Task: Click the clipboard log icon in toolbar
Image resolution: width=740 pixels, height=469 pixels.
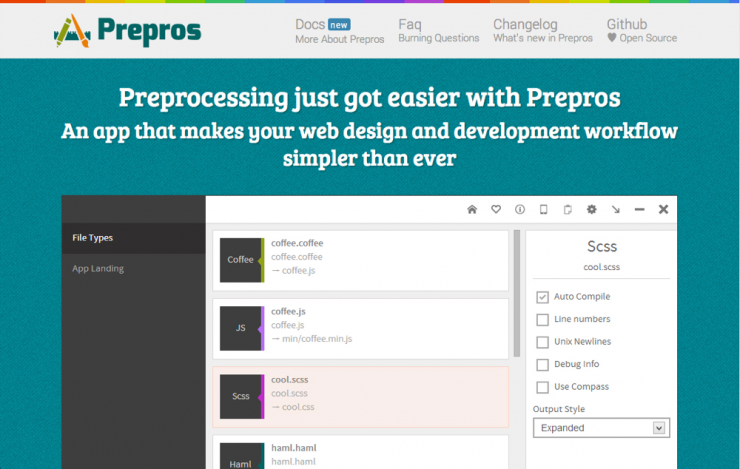Action: click(568, 209)
